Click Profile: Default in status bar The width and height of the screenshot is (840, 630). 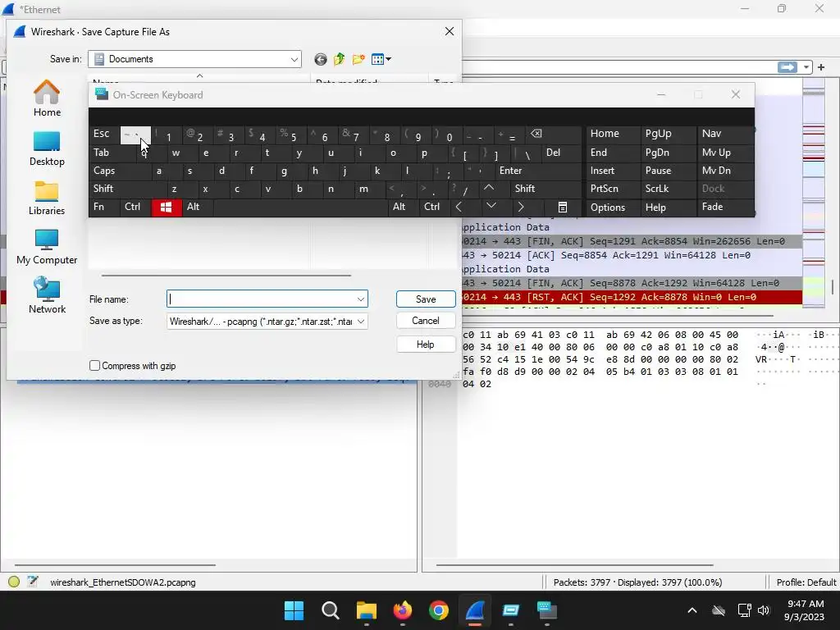[806, 582]
